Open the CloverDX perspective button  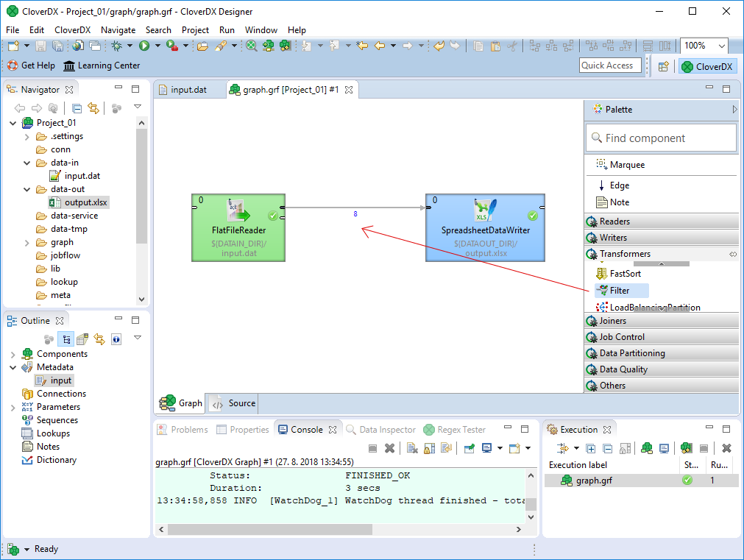[x=706, y=66]
